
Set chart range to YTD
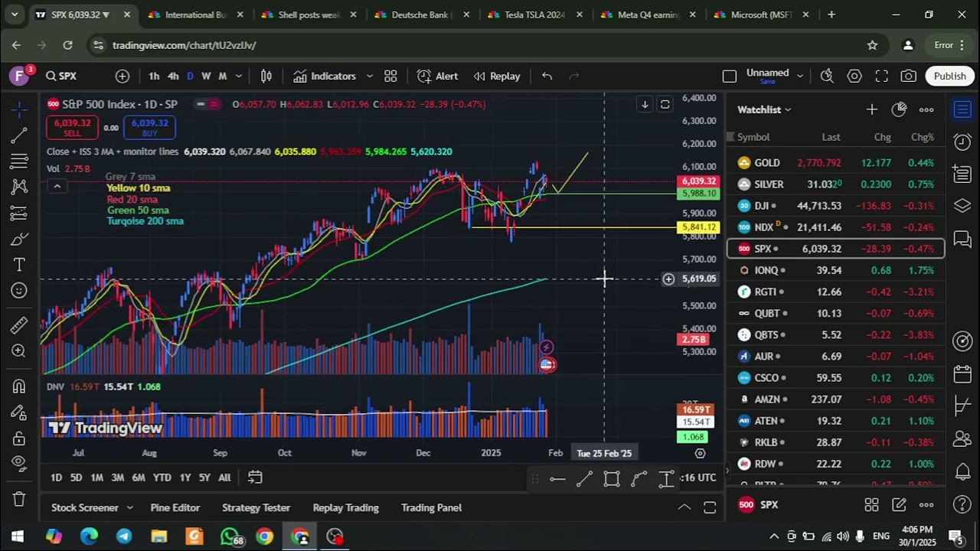(x=162, y=478)
